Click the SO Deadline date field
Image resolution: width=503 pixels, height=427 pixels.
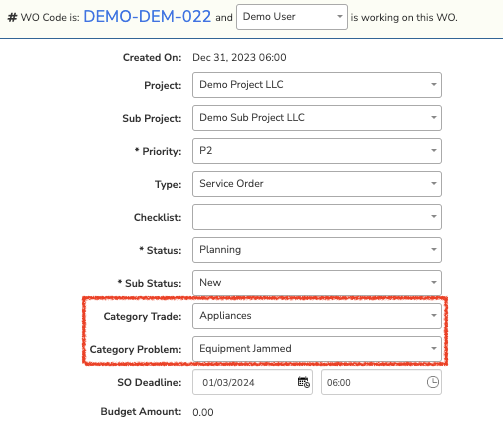pyautogui.click(x=252, y=382)
